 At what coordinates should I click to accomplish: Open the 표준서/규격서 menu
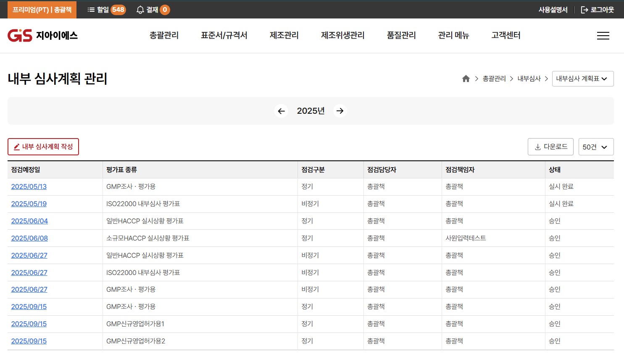224,36
